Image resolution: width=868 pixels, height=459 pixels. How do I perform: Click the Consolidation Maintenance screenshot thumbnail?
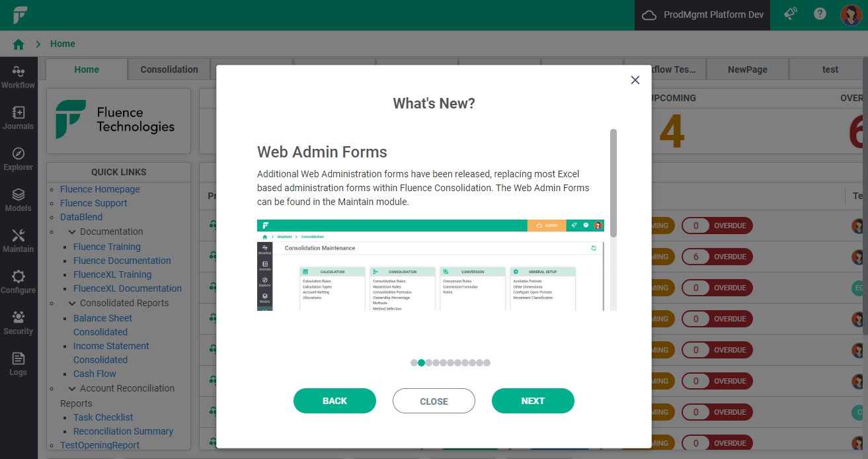pyautogui.click(x=430, y=265)
